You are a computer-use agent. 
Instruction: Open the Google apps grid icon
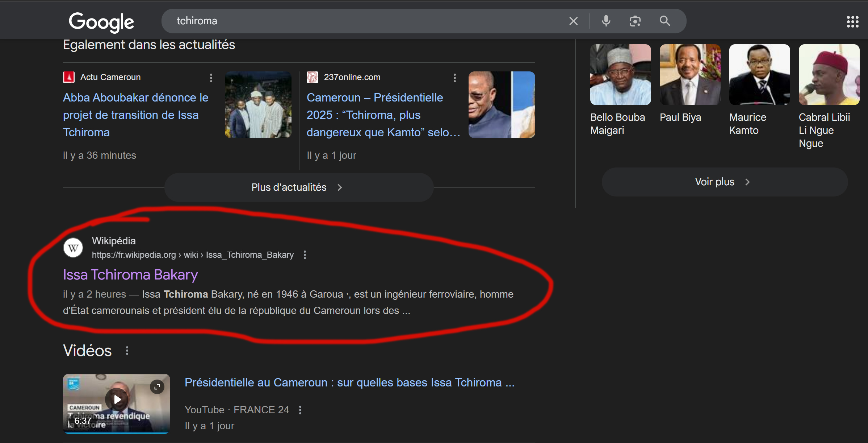coord(852,21)
